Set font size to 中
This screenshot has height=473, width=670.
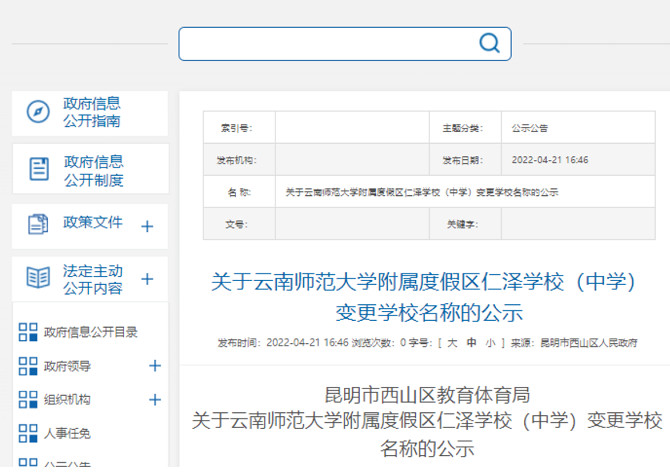[471, 343]
